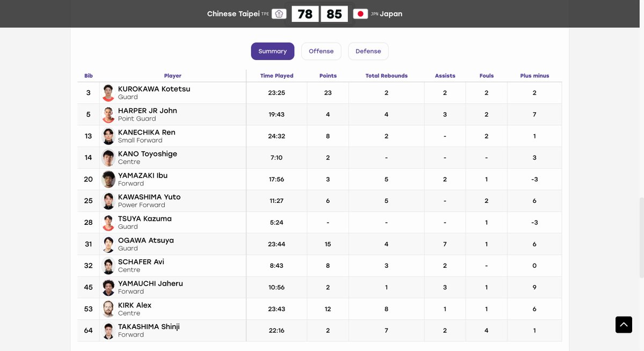Screen dimensions: 644x351
Task: Click OGAWA Atsuya's avatar
Action: tap(108, 244)
